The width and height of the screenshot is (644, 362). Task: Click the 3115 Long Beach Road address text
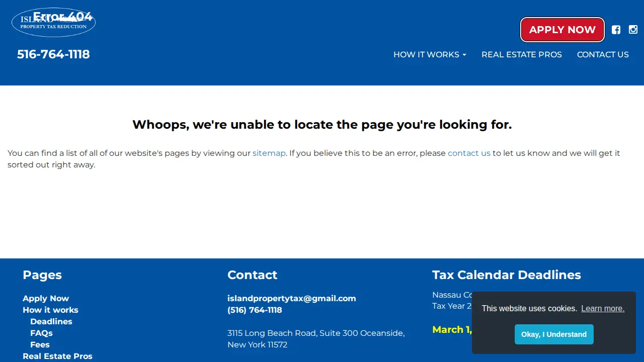click(316, 339)
